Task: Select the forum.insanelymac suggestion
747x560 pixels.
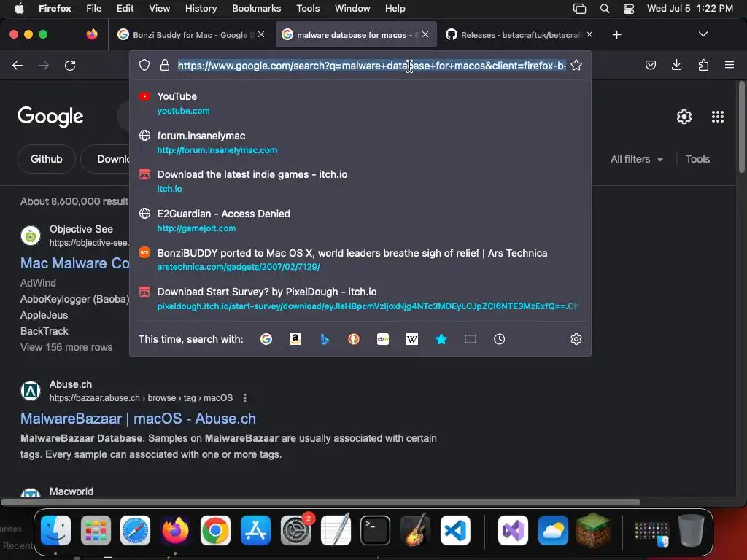Action: [360, 143]
